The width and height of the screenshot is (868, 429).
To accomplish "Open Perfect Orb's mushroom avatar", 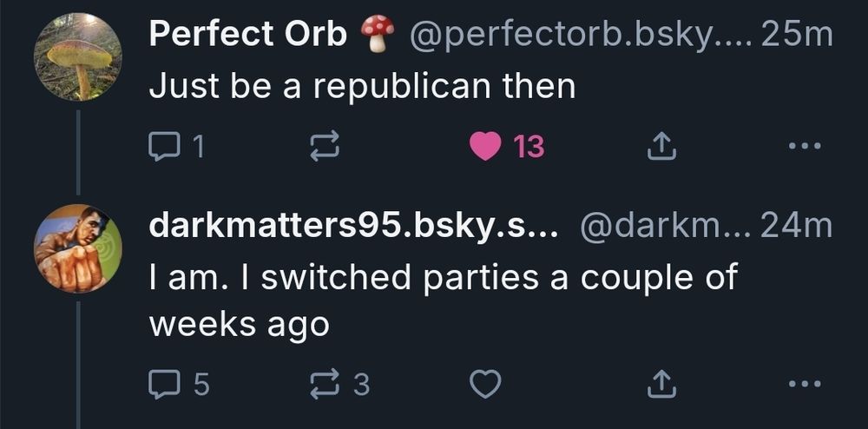I will tap(78, 57).
